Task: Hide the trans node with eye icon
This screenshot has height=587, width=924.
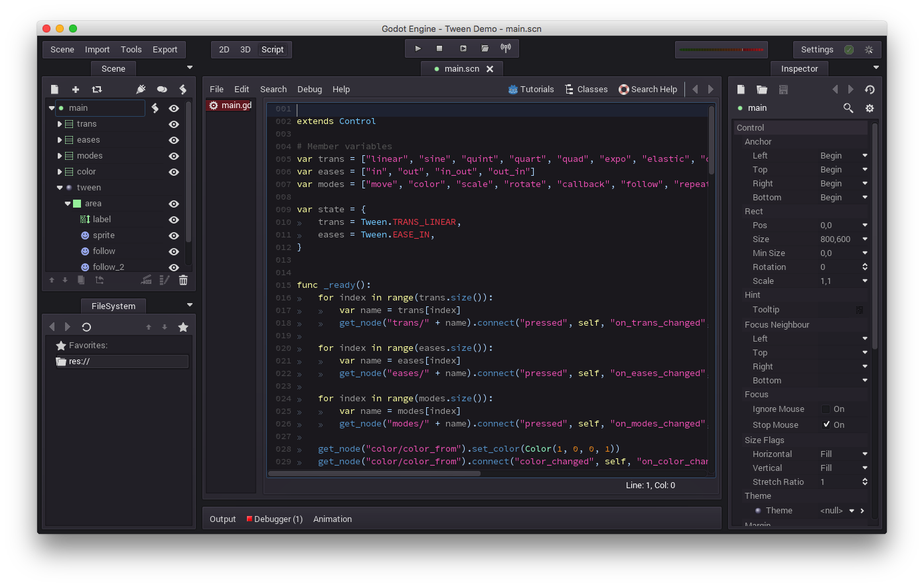Action: pyautogui.click(x=174, y=124)
